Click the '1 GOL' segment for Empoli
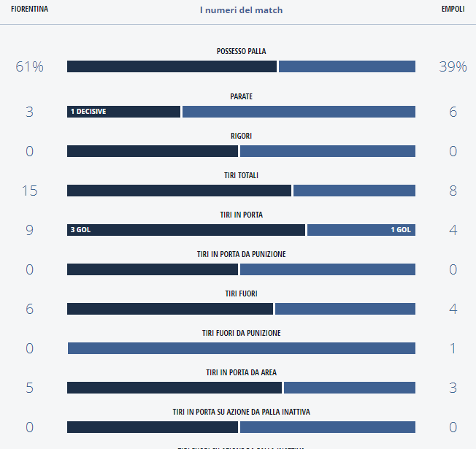476x449 pixels. click(361, 230)
